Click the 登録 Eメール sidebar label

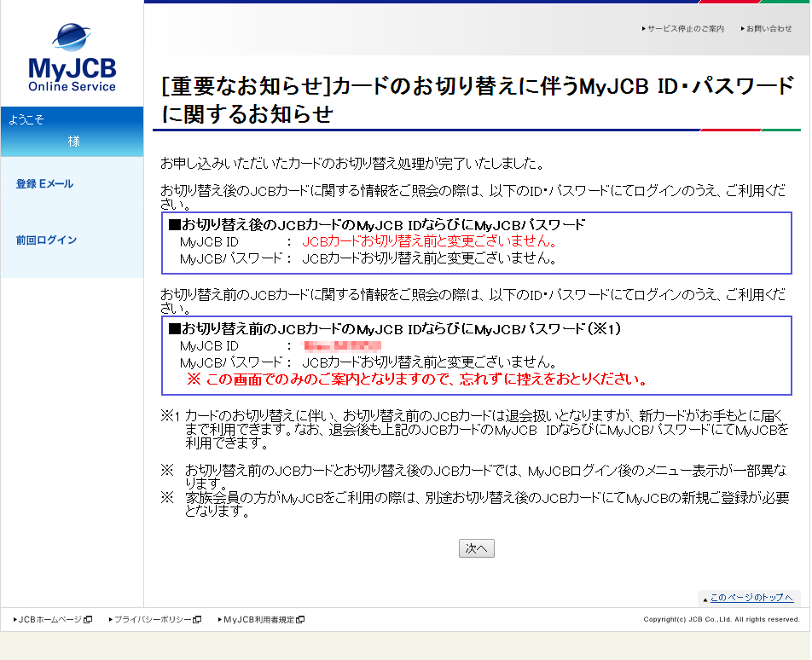coord(44,184)
